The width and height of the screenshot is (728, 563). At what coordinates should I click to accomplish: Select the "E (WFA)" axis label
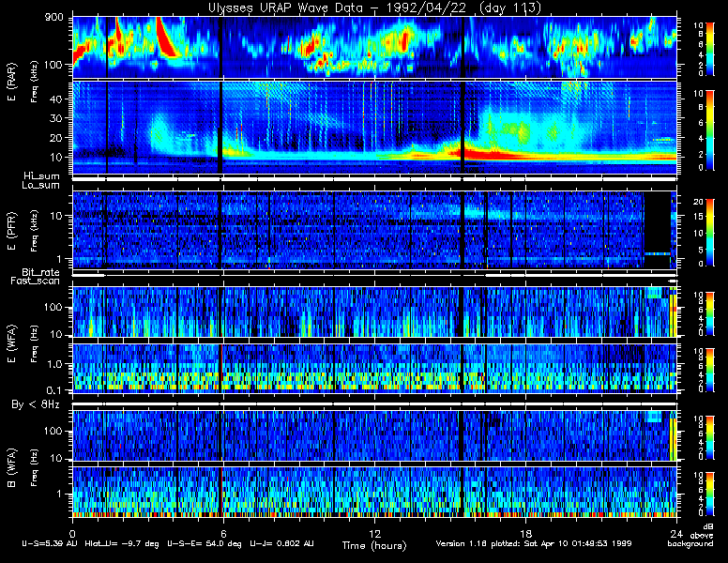tap(11, 342)
